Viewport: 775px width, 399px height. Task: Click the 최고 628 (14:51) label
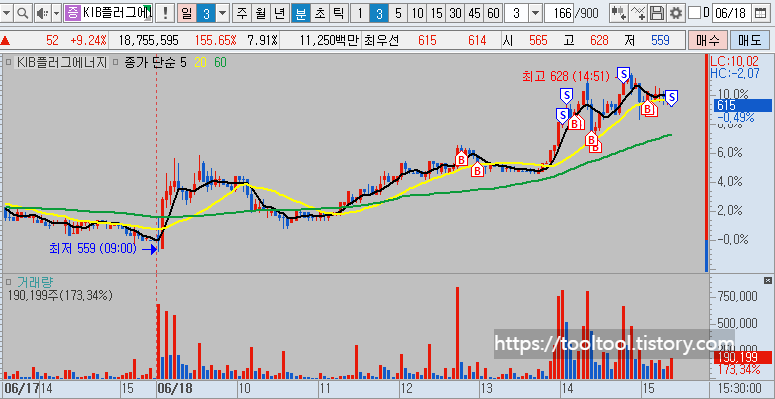(x=566, y=77)
